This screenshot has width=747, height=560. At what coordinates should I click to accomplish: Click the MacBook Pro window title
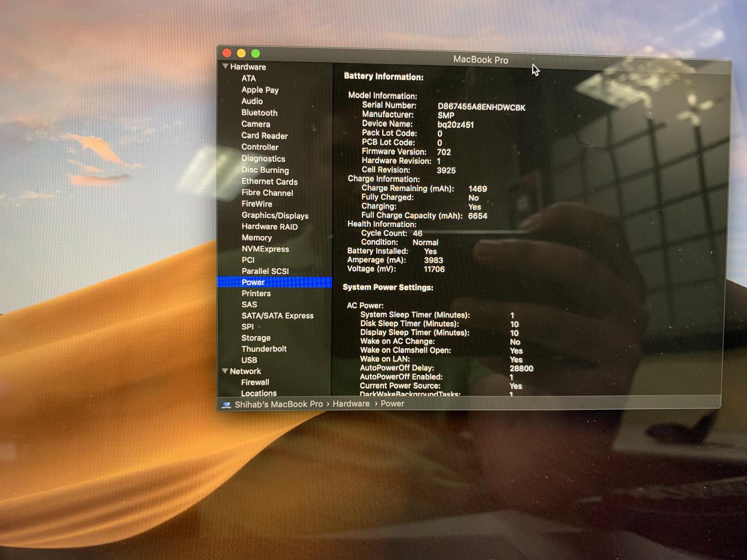coord(481,60)
